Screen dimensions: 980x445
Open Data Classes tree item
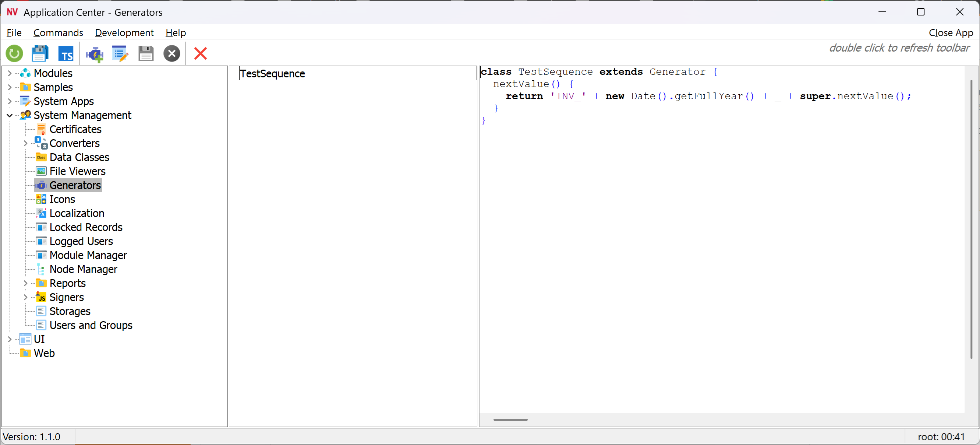tap(79, 157)
